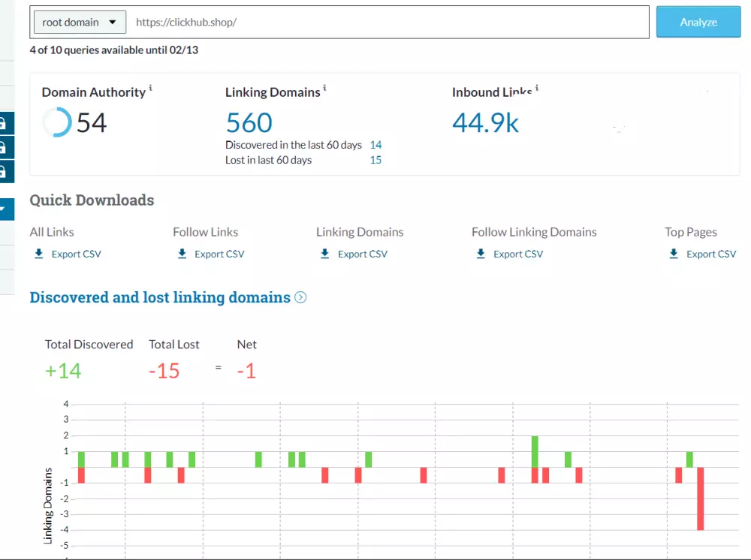Click the download icon under Follow Linking Domains
Screen dimensions: 751x560
point(481,254)
